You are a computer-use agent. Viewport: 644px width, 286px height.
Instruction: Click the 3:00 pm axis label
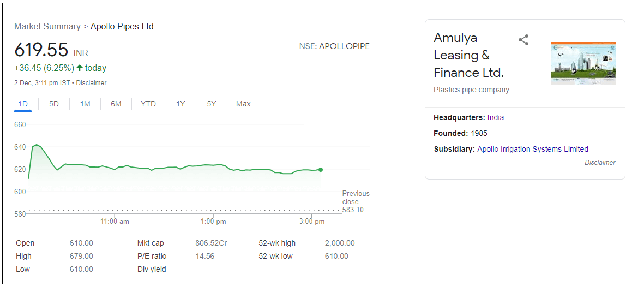(312, 222)
